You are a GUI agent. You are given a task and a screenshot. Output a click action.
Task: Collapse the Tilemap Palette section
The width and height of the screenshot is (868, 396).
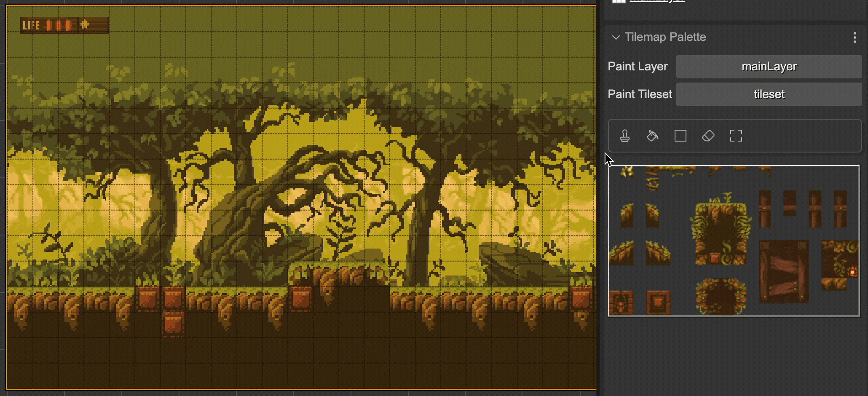[x=616, y=37]
